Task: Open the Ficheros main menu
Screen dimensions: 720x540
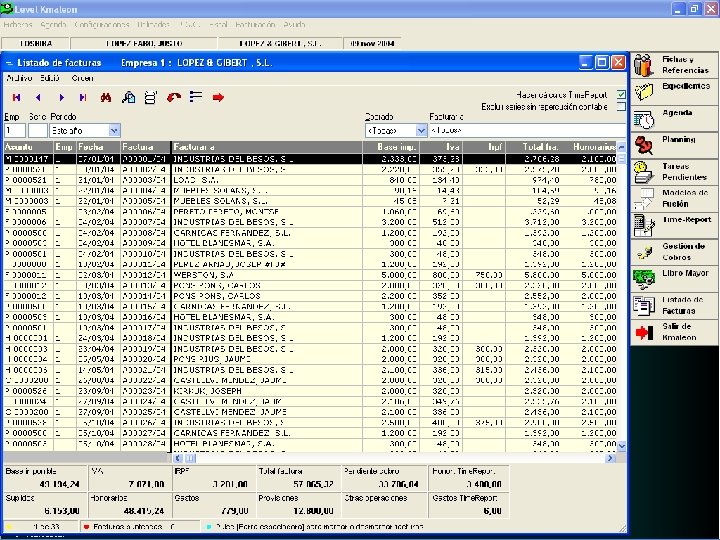Action: pyautogui.click(x=17, y=24)
